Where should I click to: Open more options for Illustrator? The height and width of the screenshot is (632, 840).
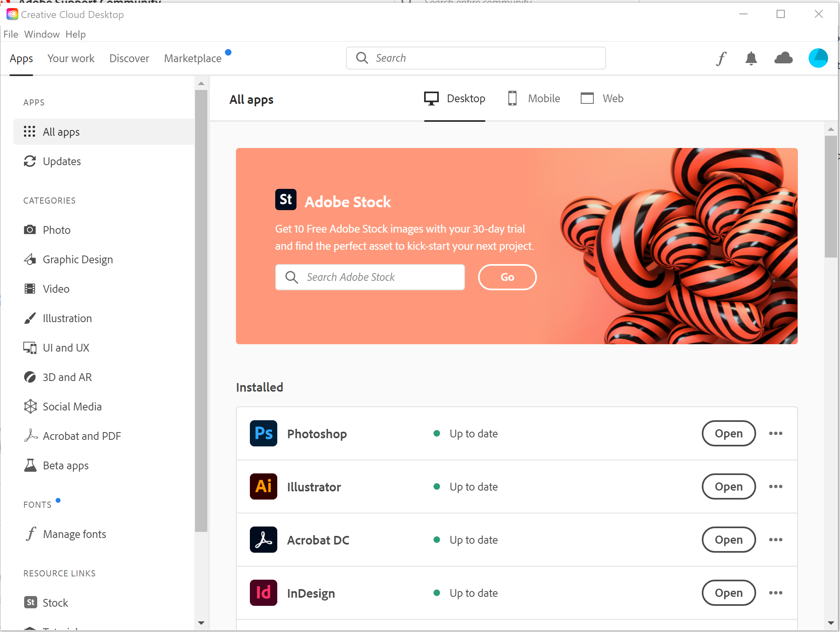click(775, 486)
